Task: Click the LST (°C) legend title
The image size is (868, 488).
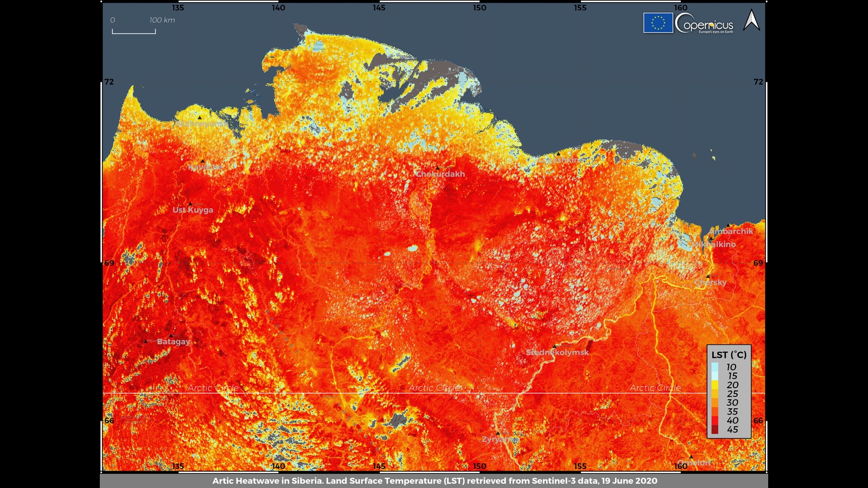Action: click(x=729, y=355)
